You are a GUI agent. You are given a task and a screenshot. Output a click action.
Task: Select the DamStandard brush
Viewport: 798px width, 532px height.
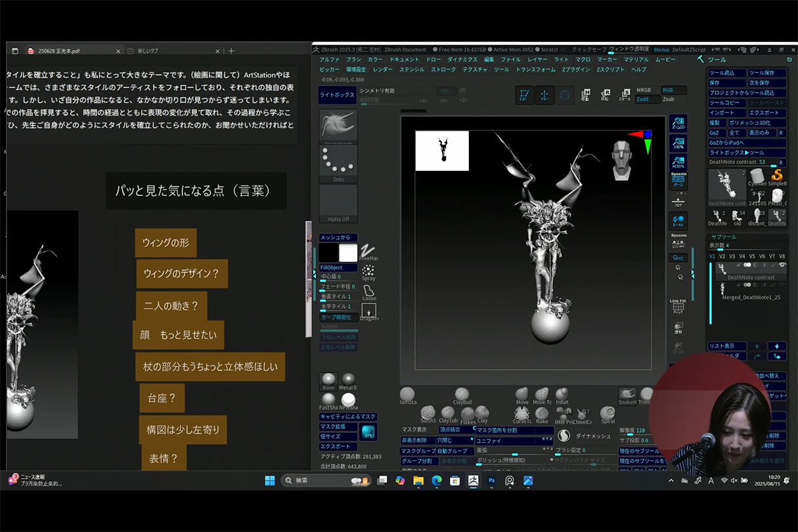pyautogui.click(x=407, y=394)
